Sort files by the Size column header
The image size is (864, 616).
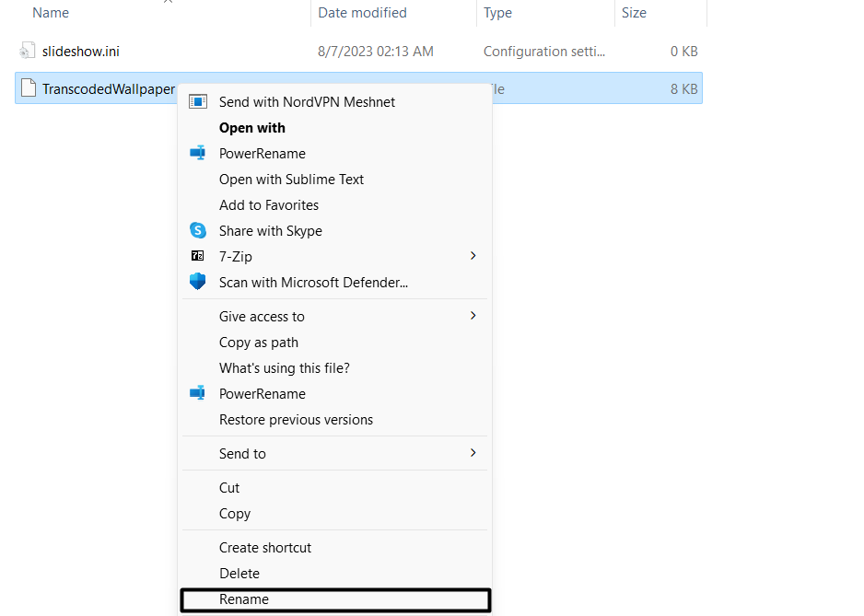pyautogui.click(x=634, y=13)
